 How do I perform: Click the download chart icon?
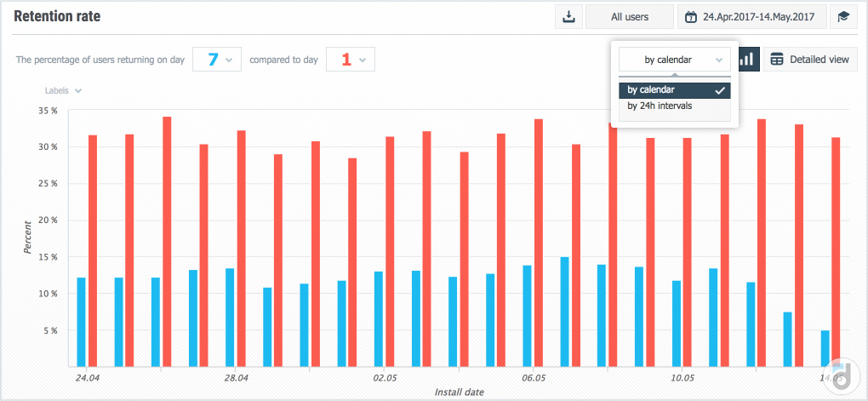click(568, 16)
